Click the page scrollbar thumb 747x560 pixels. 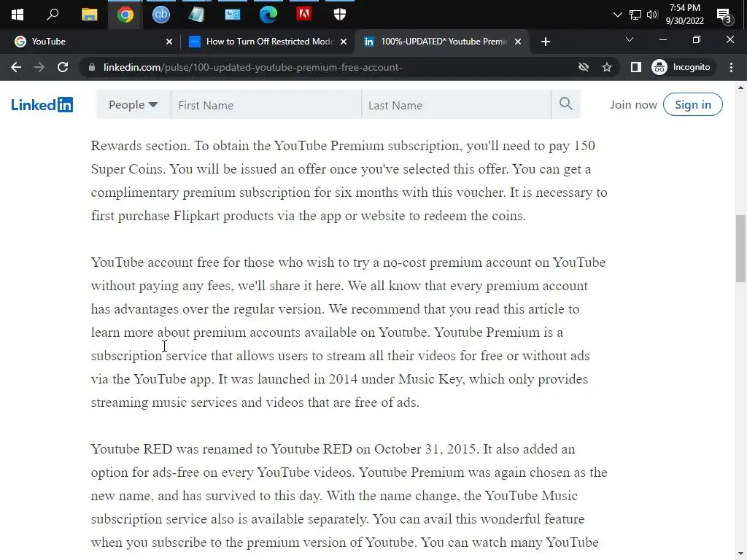[x=740, y=249]
